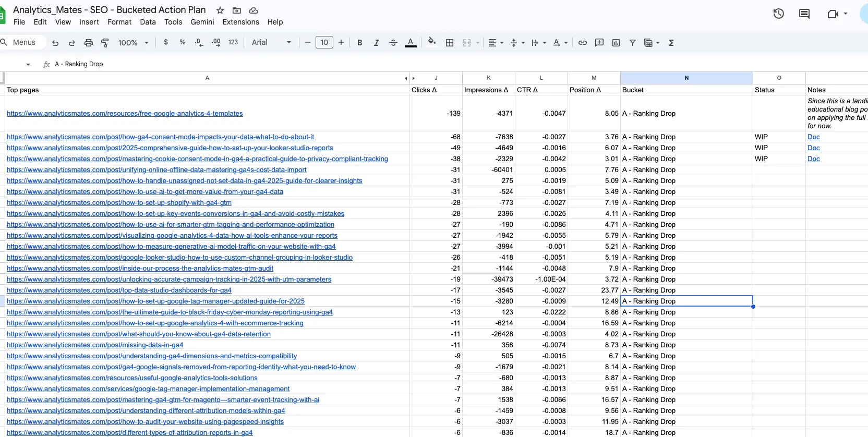Click the formula bar text
This screenshot has height=437, width=868.
79,64
